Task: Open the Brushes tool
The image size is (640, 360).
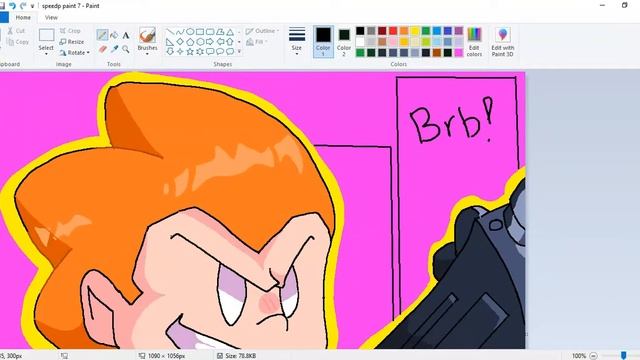Action: (x=147, y=36)
